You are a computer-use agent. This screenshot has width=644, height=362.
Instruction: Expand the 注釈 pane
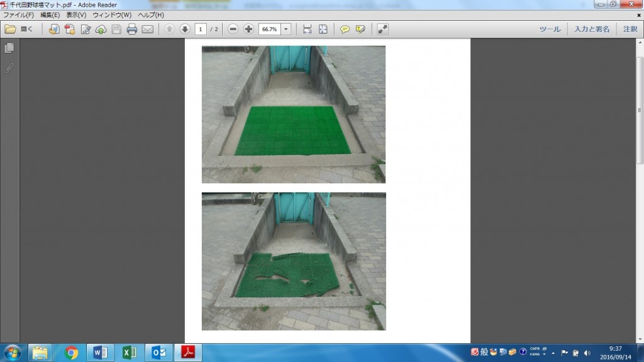[x=630, y=29]
